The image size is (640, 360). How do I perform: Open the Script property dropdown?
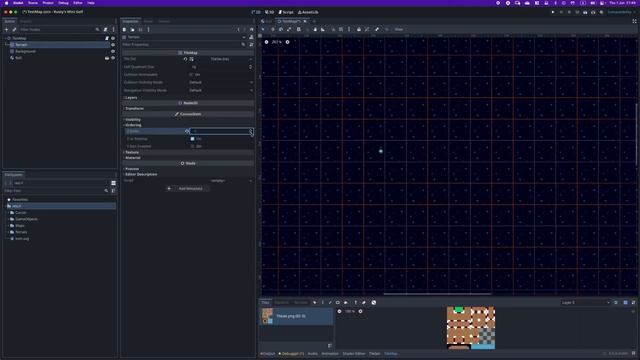tap(251, 180)
